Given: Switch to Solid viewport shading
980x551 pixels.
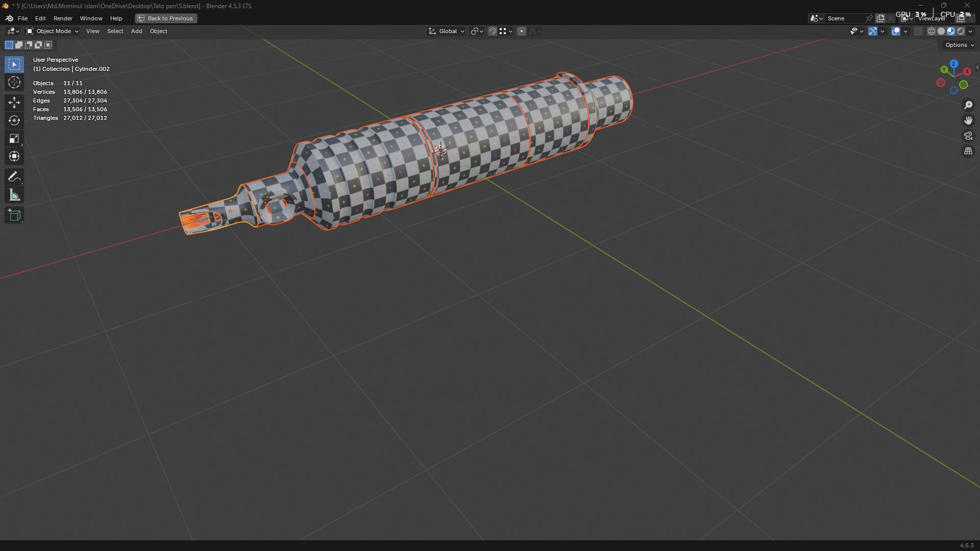Looking at the screenshot, I should [941, 31].
